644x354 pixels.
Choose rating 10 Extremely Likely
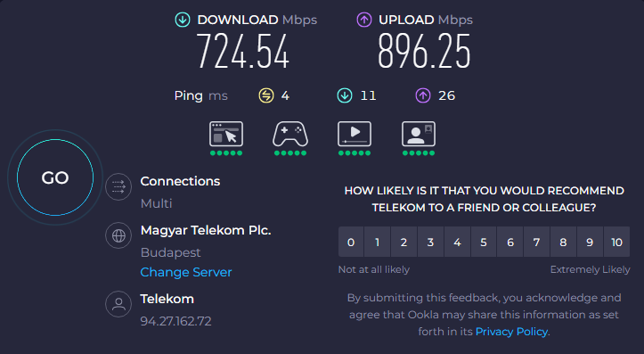616,242
